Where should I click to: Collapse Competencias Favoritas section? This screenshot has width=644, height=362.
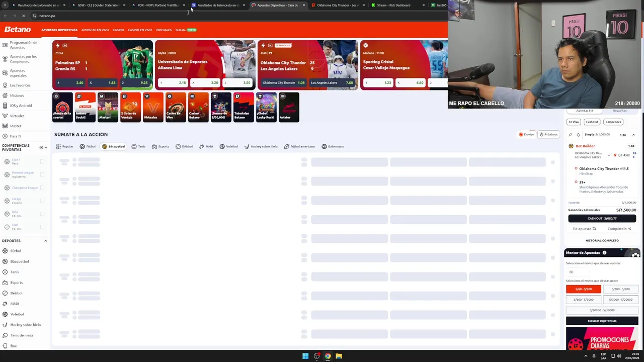[45, 148]
